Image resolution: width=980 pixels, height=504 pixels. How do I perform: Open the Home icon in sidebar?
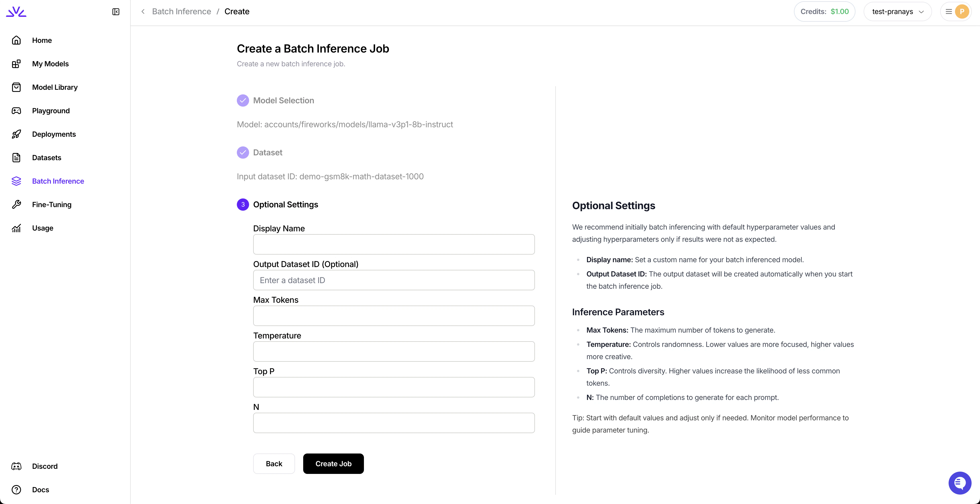(x=17, y=40)
